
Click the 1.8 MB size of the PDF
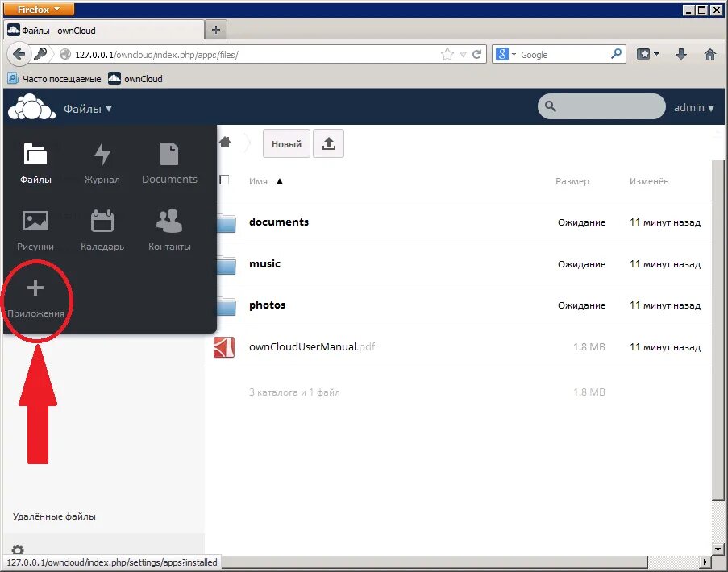pos(589,346)
